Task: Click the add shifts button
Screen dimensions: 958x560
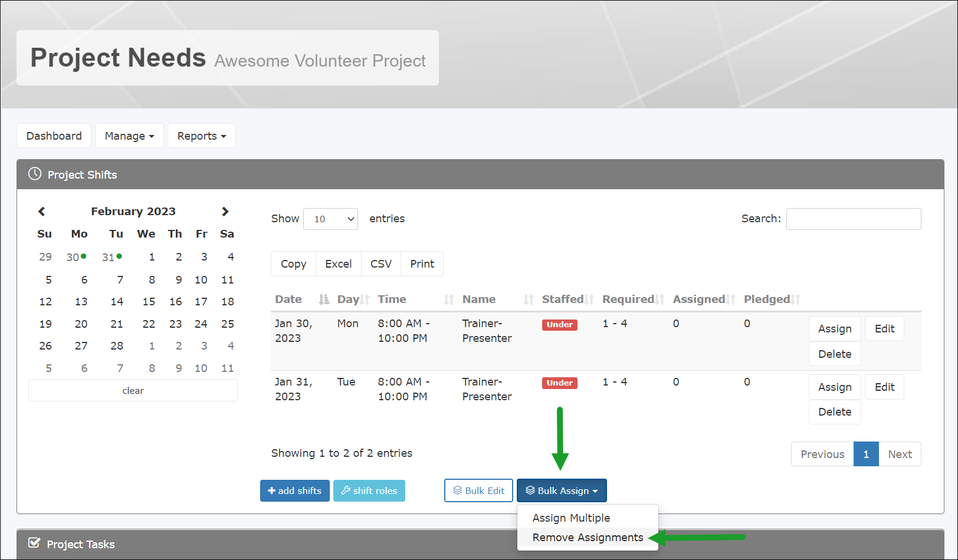Action: coord(295,490)
